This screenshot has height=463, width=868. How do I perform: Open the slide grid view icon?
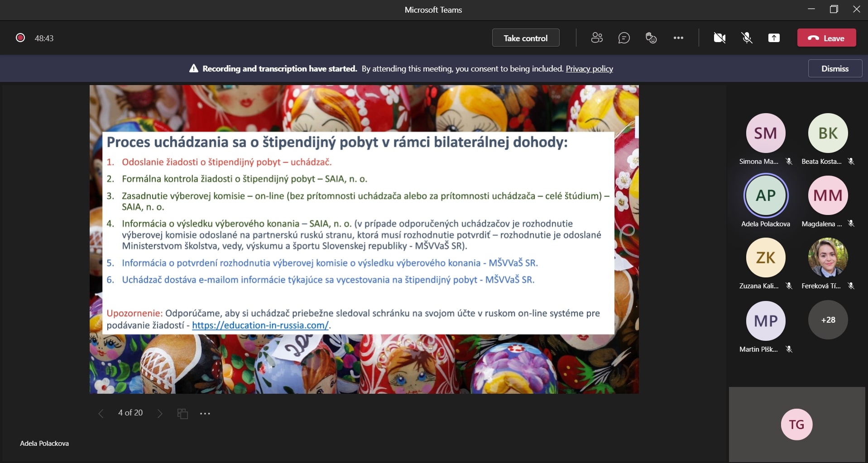point(182,414)
